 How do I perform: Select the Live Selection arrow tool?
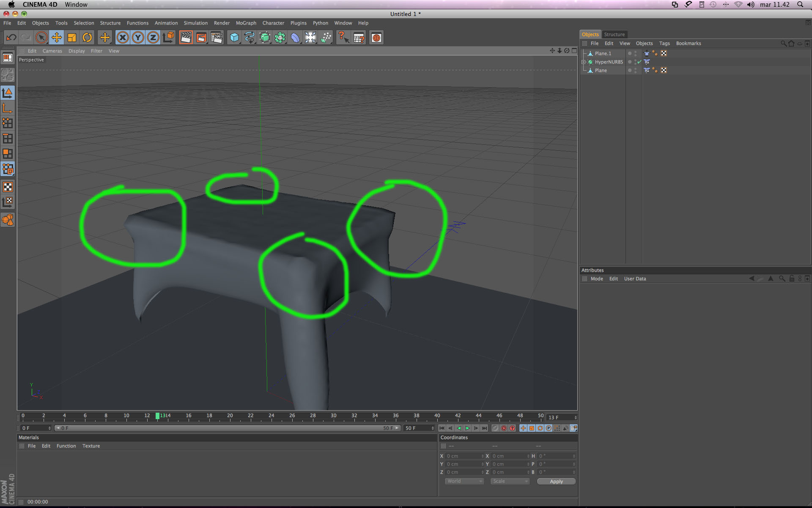pyautogui.click(x=41, y=38)
